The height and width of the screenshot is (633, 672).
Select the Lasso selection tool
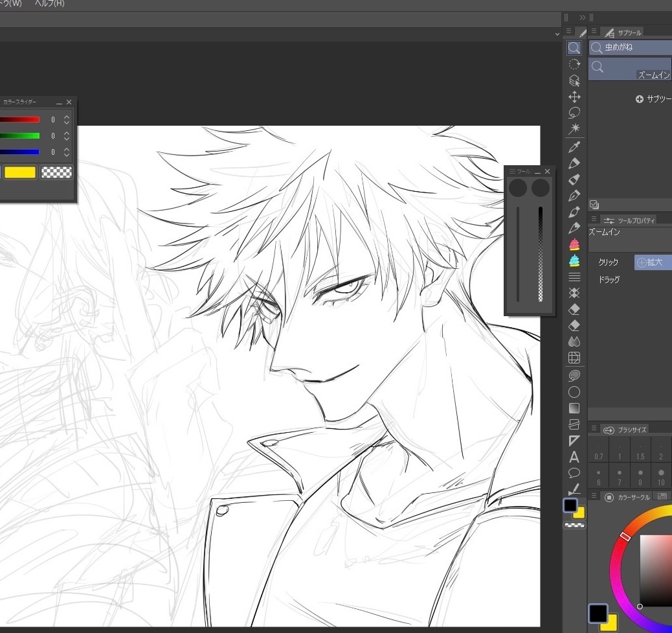tap(574, 113)
